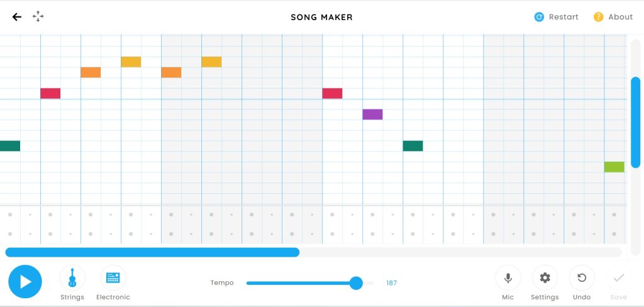The width and height of the screenshot is (644, 307).
Task: Toggle the first teal note block
Action: coord(10,146)
